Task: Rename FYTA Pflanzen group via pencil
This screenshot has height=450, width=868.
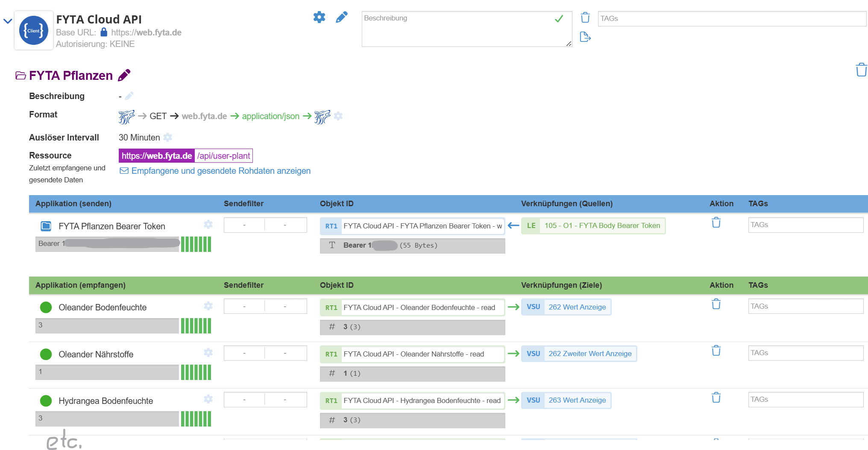Action: pos(124,75)
